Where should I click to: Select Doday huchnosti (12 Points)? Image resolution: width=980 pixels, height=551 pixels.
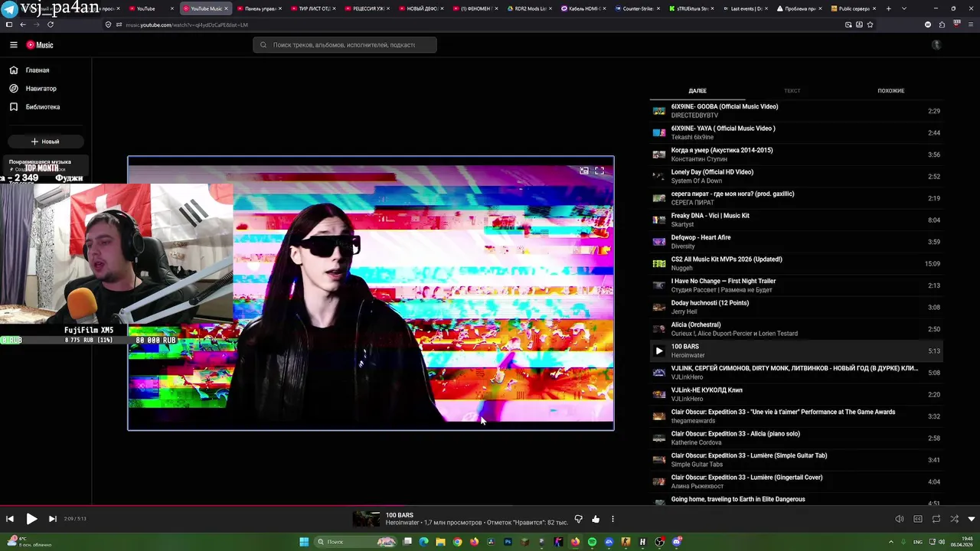tap(796, 308)
